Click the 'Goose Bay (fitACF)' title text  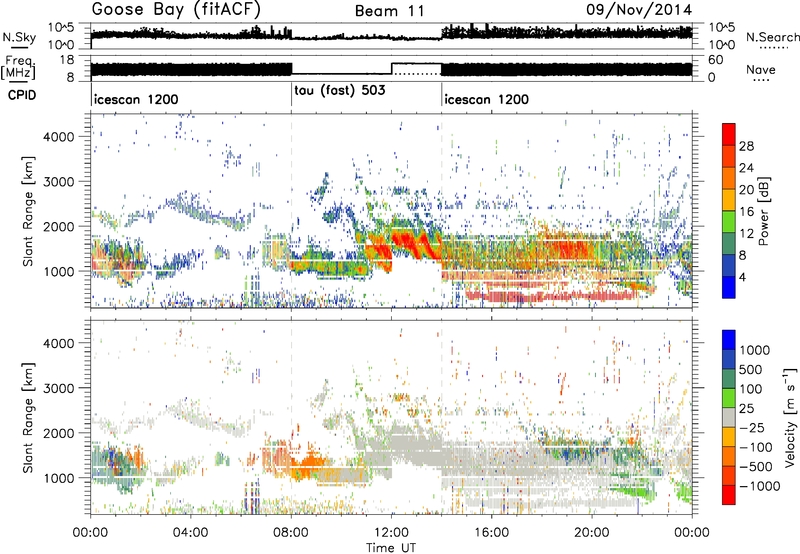click(176, 9)
